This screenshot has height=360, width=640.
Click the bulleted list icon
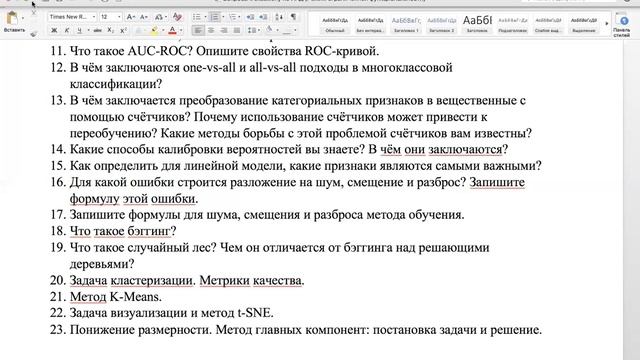(196, 17)
